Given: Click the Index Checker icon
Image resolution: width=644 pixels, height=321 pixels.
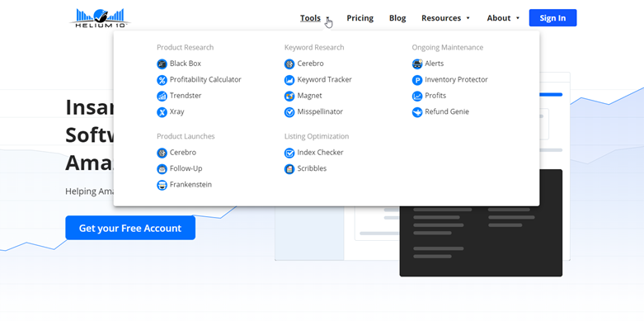Looking at the screenshot, I should tap(289, 153).
